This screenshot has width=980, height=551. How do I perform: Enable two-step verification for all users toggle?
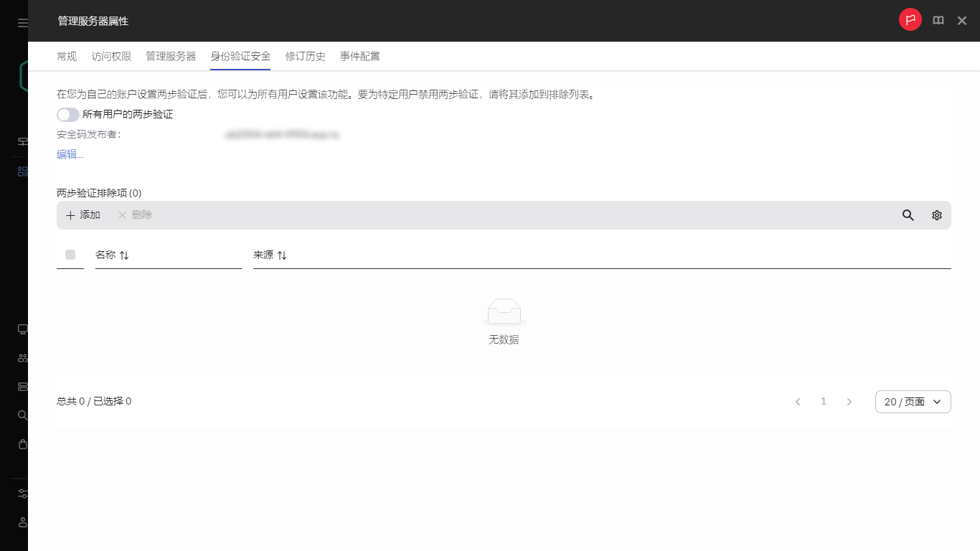(x=67, y=114)
